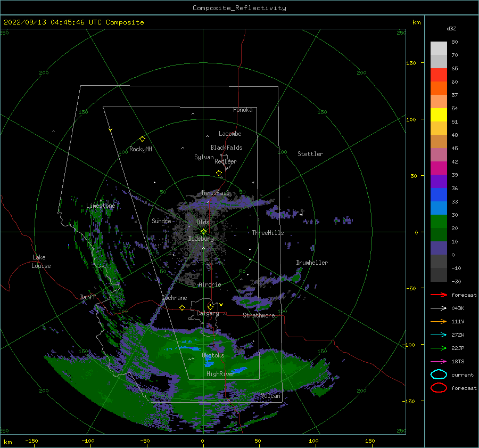Click the Blackfalds city label
The height and width of the screenshot is (448, 479).
[226, 148]
